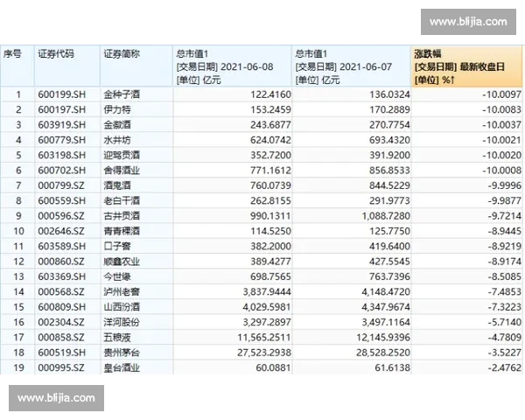Select stock code 600702.SH
Image resolution: width=525 pixels, height=420 pixels.
click(61, 171)
